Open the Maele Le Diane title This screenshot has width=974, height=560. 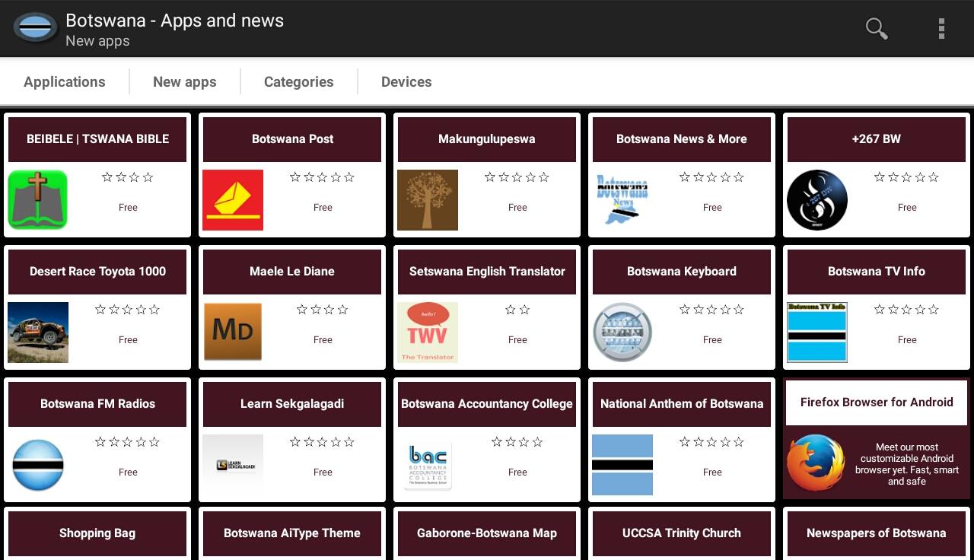pyautogui.click(x=292, y=272)
